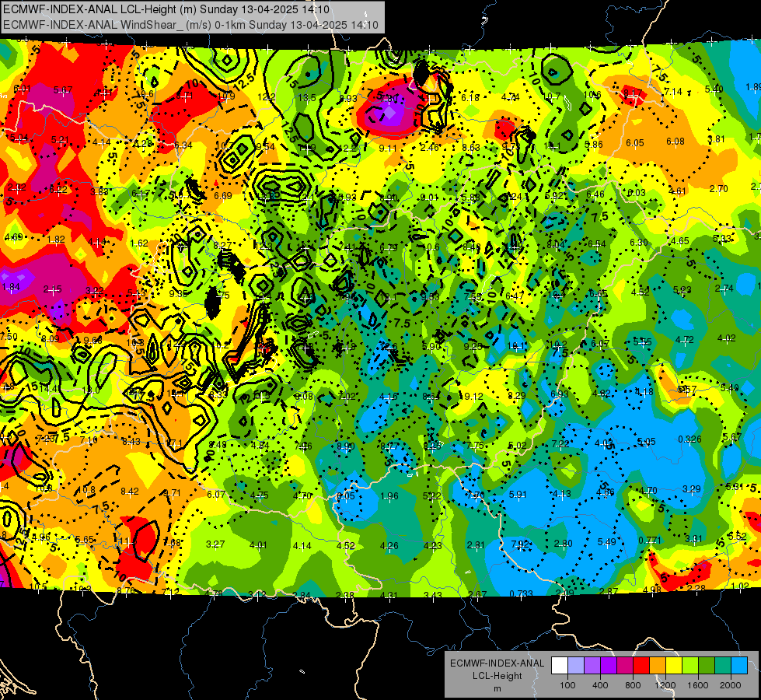Click the grid value '4.13'
The height and width of the screenshot is (700, 761).
coord(562,494)
